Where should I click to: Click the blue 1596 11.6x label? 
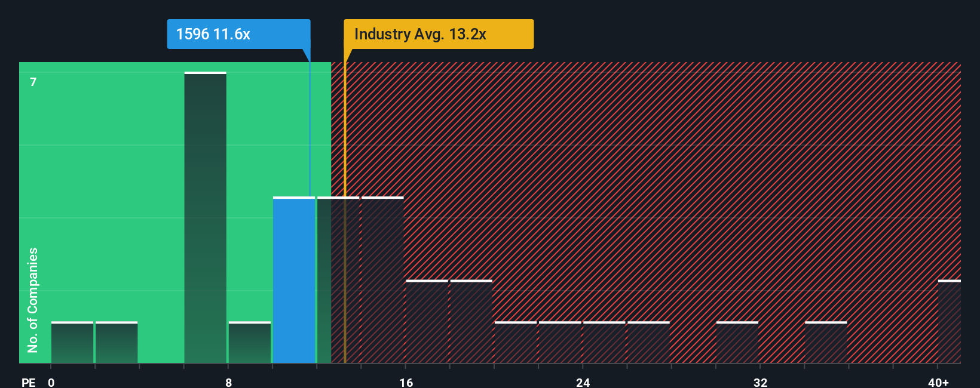click(x=238, y=34)
